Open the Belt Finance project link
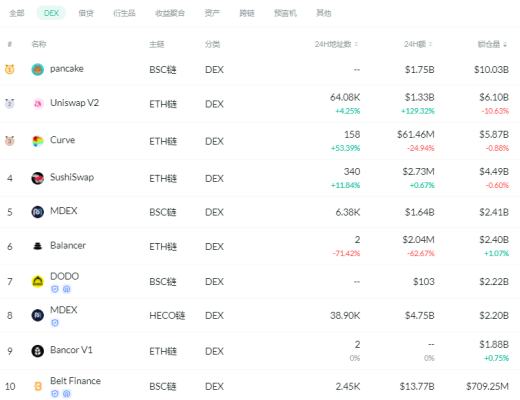520x400 pixels. point(75,381)
